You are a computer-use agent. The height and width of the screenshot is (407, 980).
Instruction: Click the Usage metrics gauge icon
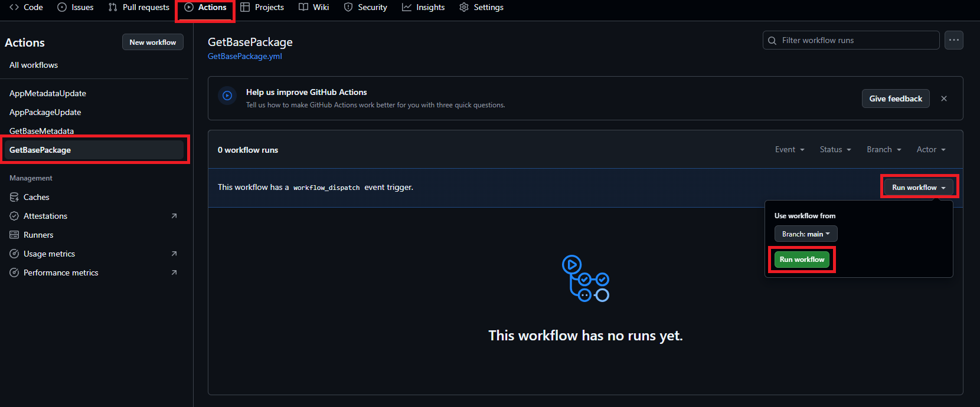[14, 254]
